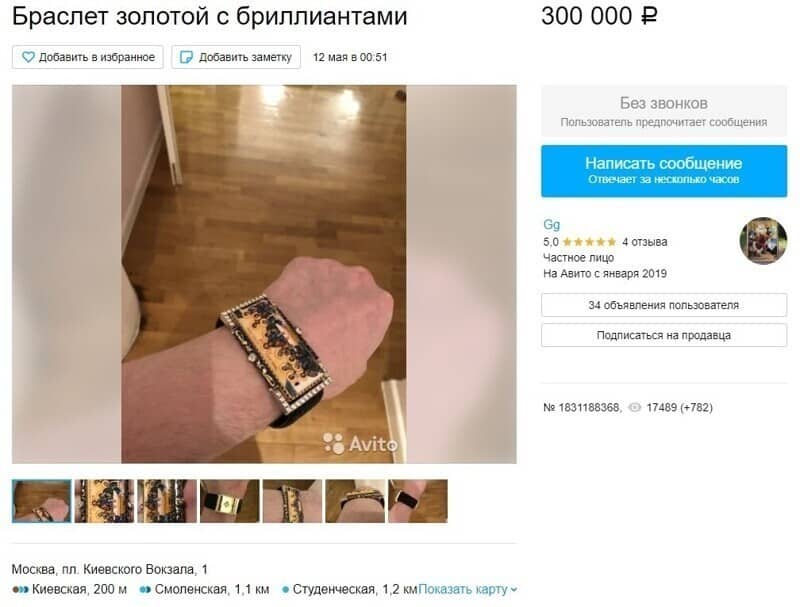This screenshot has width=800, height=607.
Task: Select the first wrist photo thumbnail
Action: pos(42,501)
